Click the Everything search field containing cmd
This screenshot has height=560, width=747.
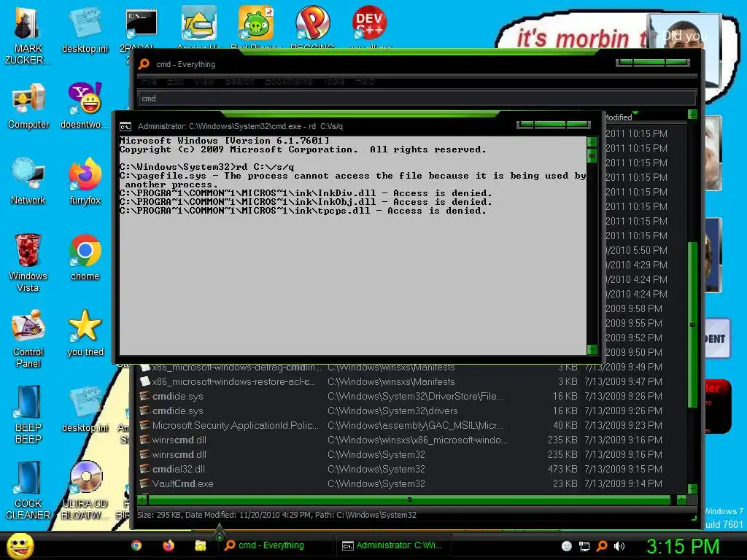point(417,98)
